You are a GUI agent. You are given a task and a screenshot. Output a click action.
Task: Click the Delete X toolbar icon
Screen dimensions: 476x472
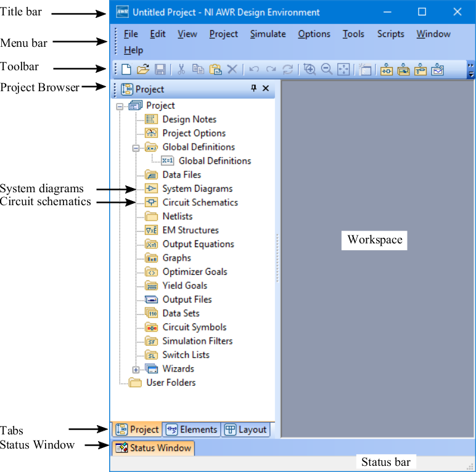pyautogui.click(x=232, y=69)
